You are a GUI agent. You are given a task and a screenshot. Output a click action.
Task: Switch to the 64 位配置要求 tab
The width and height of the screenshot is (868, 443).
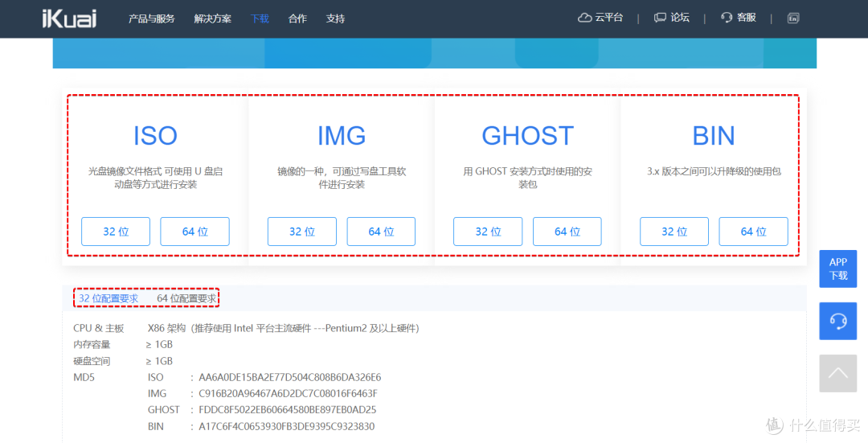tap(186, 298)
